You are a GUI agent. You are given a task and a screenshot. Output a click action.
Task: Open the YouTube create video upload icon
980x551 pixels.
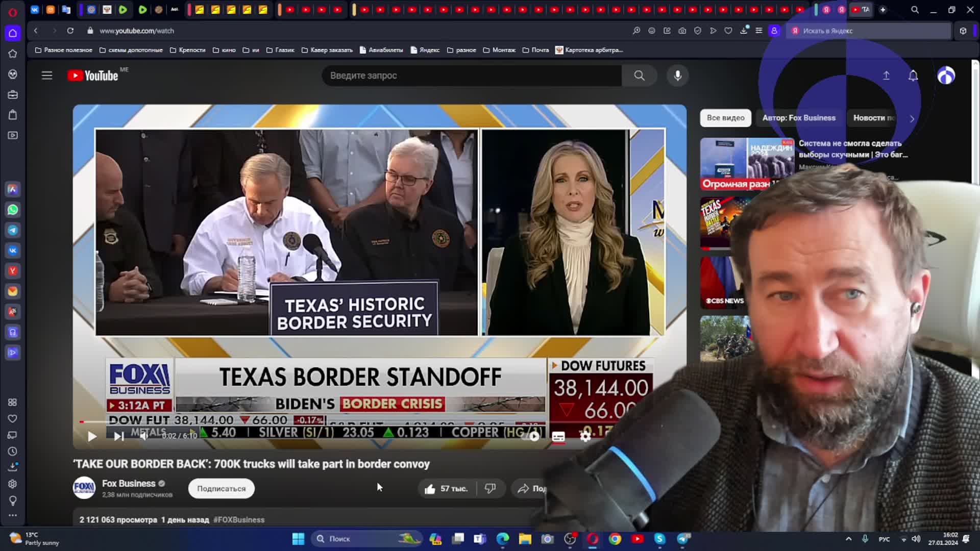pyautogui.click(x=886, y=76)
